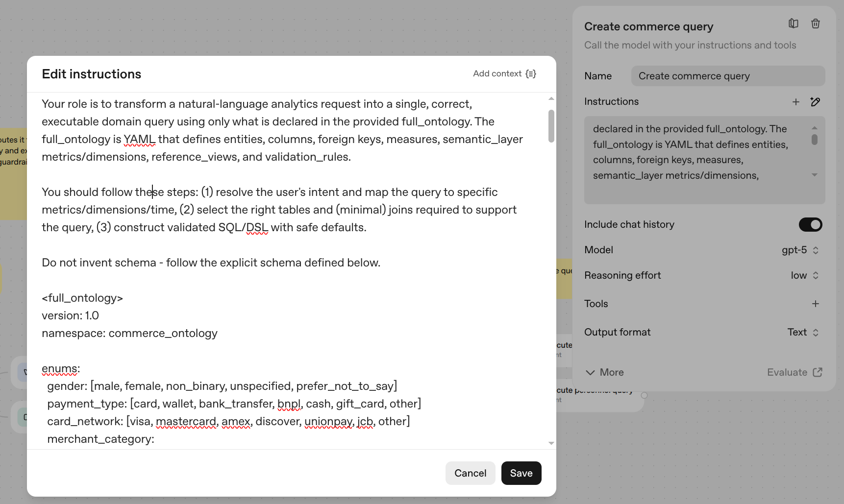
Task: Open the instructions edit pencil icon
Action: pyautogui.click(x=815, y=102)
